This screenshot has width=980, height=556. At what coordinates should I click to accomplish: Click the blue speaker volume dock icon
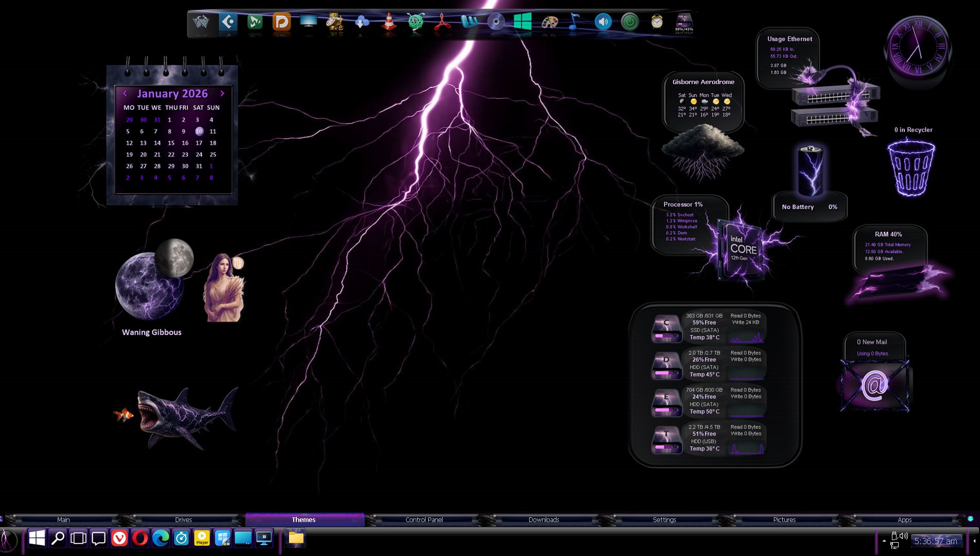coord(603,22)
